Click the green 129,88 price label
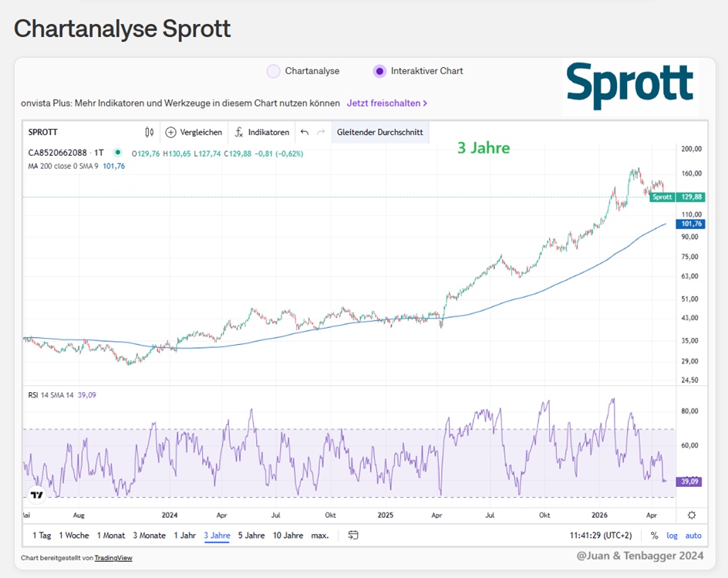Viewport: 728px width, 578px height. [691, 197]
